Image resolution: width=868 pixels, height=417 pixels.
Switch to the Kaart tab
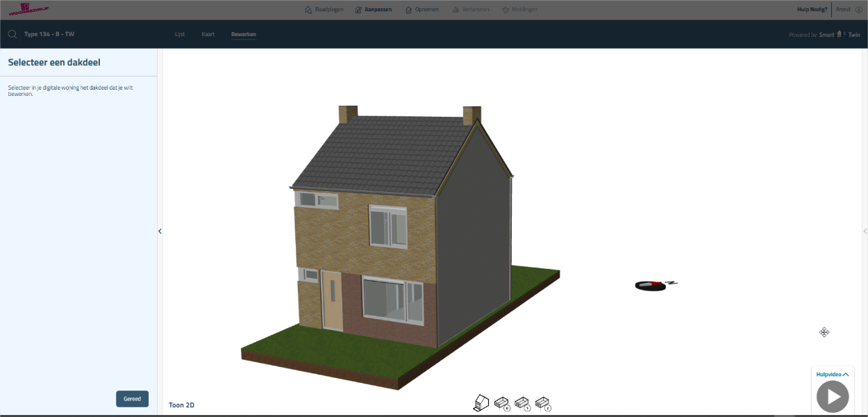tap(208, 34)
